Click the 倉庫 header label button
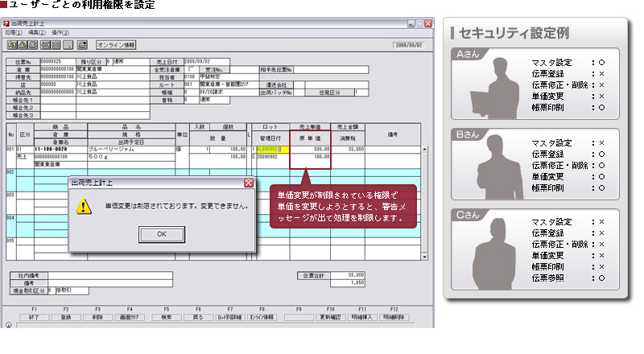This screenshot has width=644, height=354. [x=23, y=69]
